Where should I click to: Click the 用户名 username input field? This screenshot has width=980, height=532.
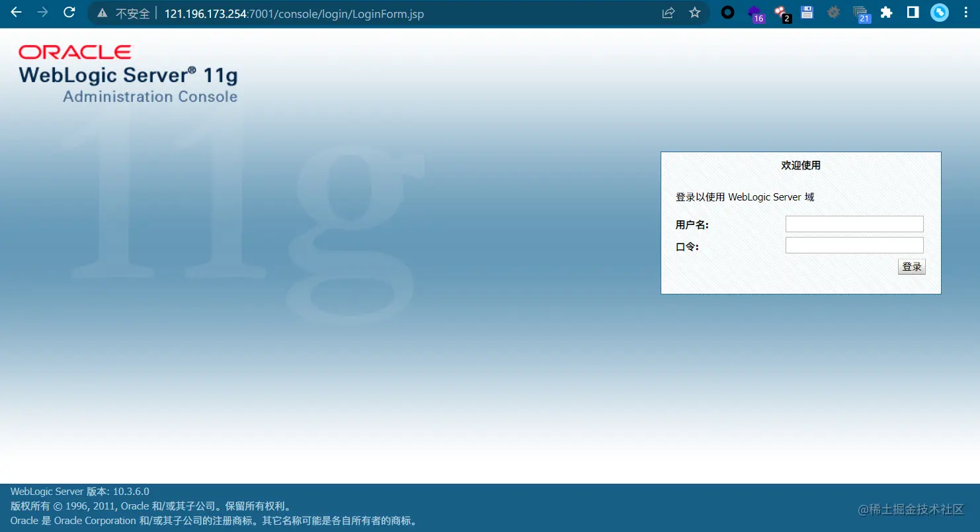click(x=854, y=224)
